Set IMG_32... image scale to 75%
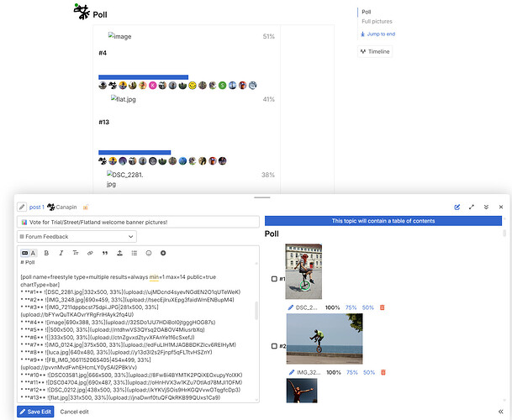Screen dimensions: 512x420 click(x=352, y=372)
